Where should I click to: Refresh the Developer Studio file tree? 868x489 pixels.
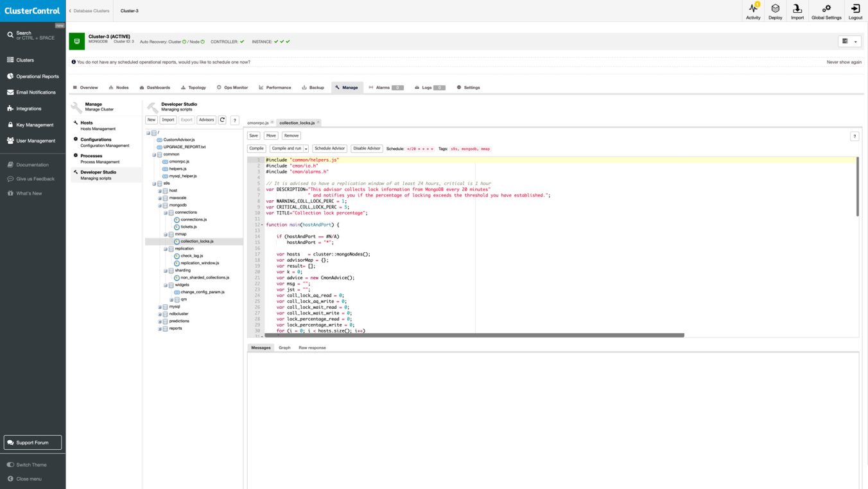click(222, 120)
